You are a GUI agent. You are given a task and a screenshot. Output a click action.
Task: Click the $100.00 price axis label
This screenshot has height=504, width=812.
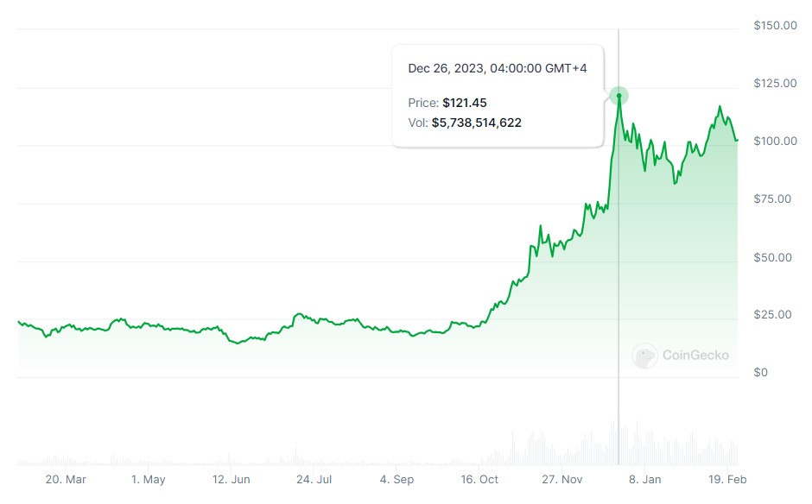(x=775, y=142)
